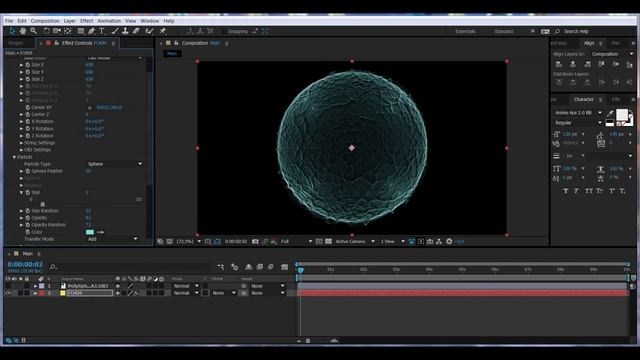Viewport: 640px width, 360px height.
Task: Click Faux Bold button in Character panel
Action: click(566, 191)
